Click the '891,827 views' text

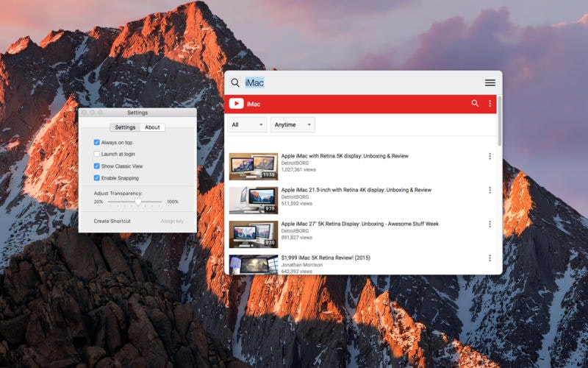coord(297,237)
